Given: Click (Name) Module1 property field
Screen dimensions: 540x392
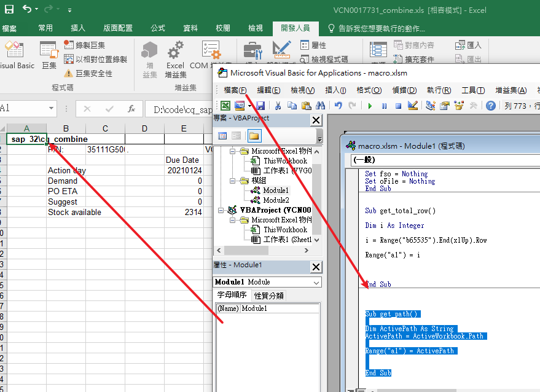Looking at the screenshot, I should coord(268,308).
